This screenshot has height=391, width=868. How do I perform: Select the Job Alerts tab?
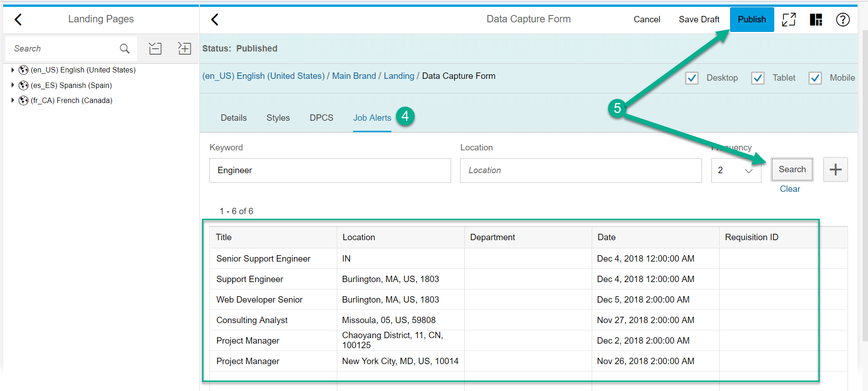pyautogui.click(x=372, y=118)
